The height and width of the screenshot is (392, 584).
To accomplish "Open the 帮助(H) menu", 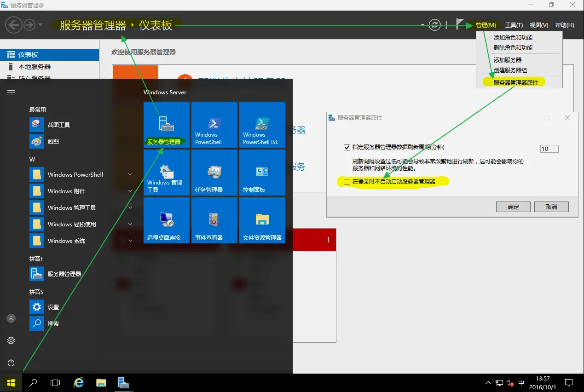I will tap(565, 25).
